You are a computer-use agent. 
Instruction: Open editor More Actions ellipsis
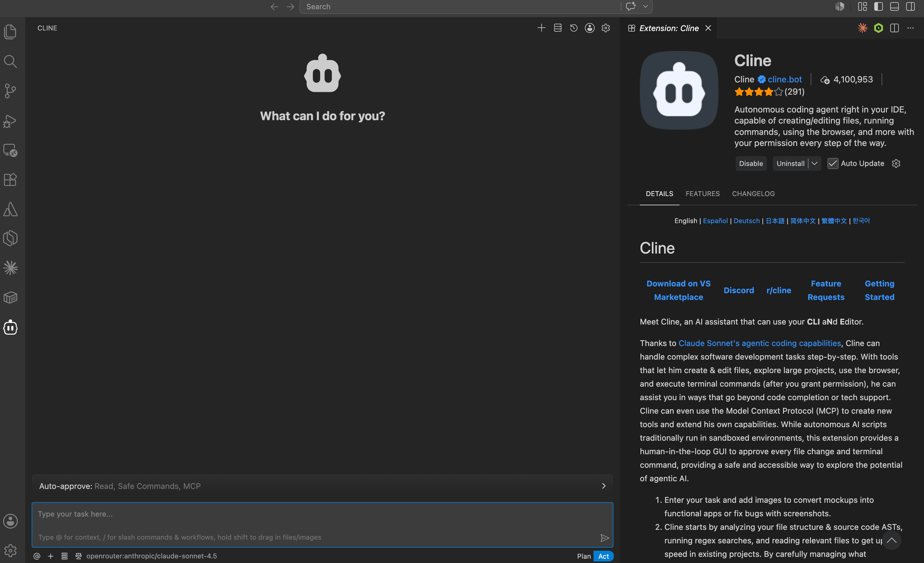[x=910, y=28]
